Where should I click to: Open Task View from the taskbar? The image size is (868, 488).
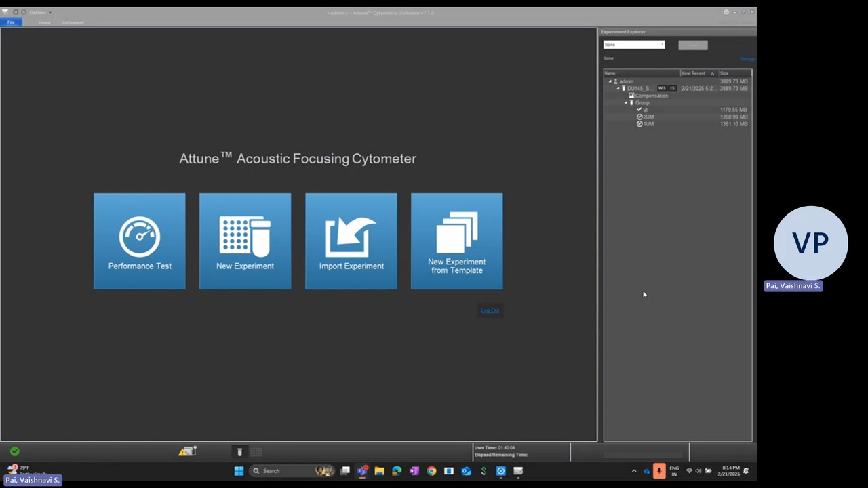tap(345, 471)
